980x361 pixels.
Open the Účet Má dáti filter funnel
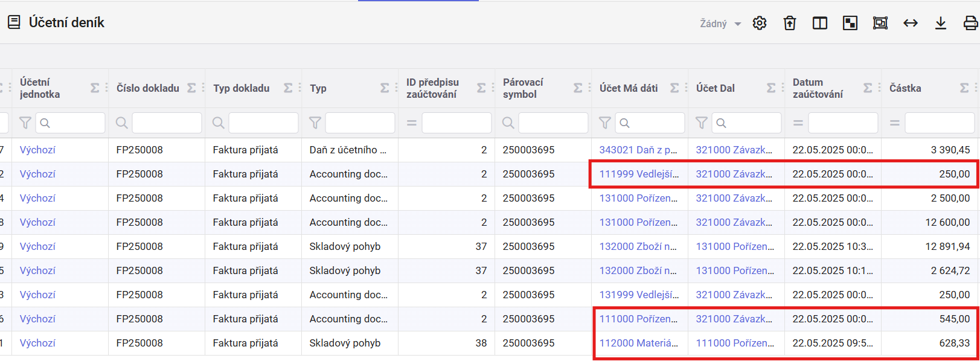(x=604, y=123)
